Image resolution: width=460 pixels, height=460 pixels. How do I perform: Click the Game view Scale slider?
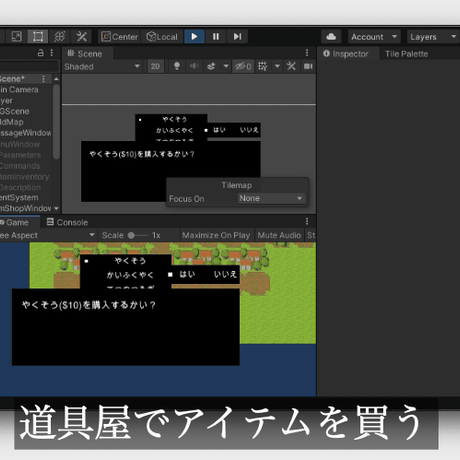138,235
